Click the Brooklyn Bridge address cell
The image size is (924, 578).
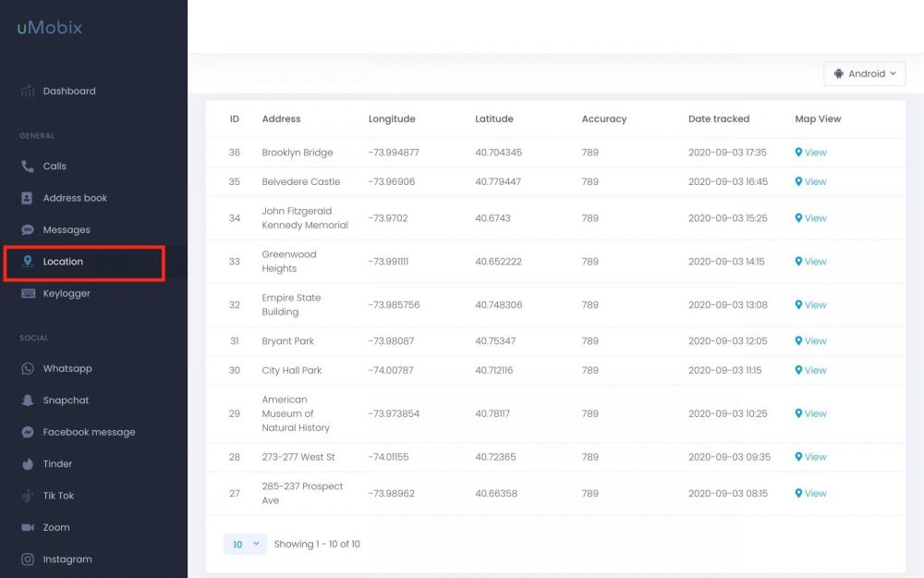click(x=298, y=153)
